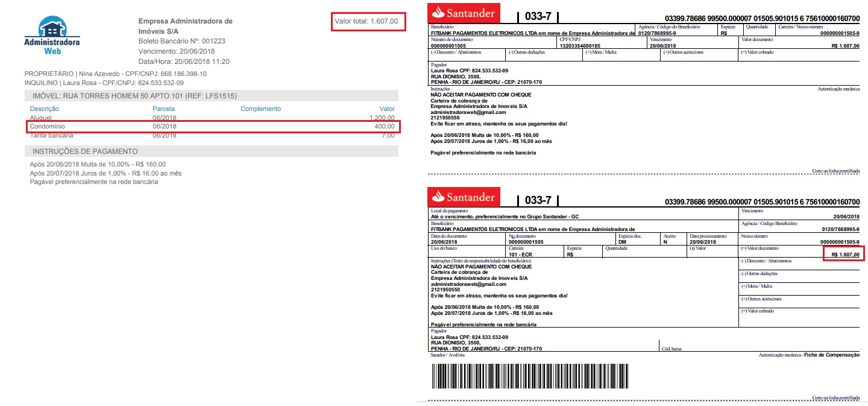The width and height of the screenshot is (868, 406).
Task: Click the Administradora Web house logo
Action: tap(52, 36)
